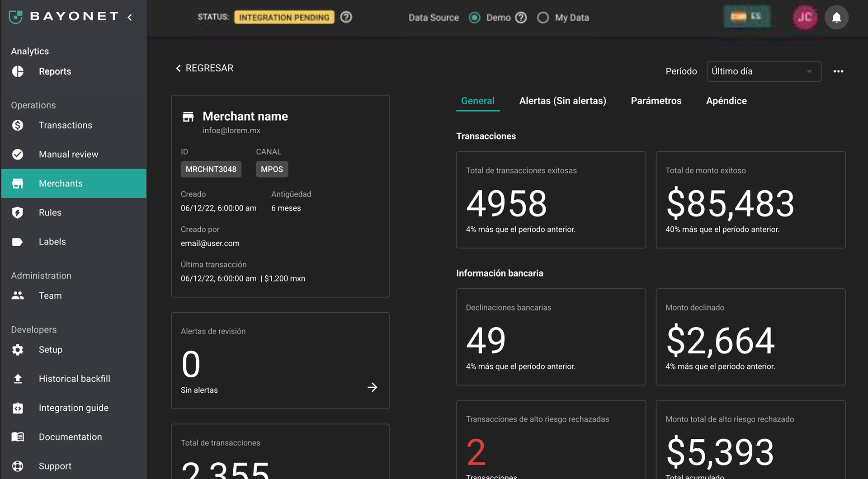The height and width of the screenshot is (479, 868).
Task: Click help icon next to Demo
Action: point(521,18)
